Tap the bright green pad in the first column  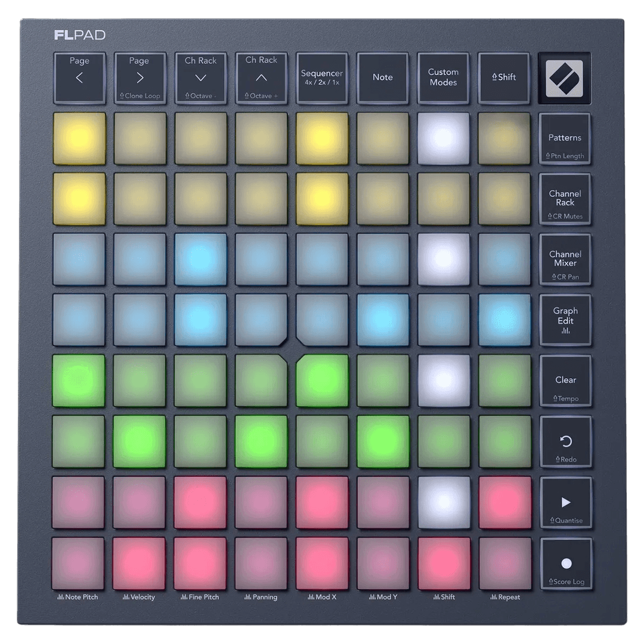click(79, 380)
